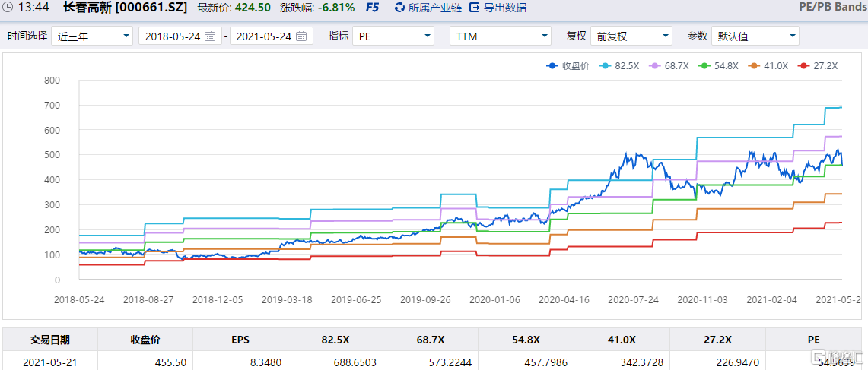
Task: Click the 68.7X table column header
Action: [431, 340]
